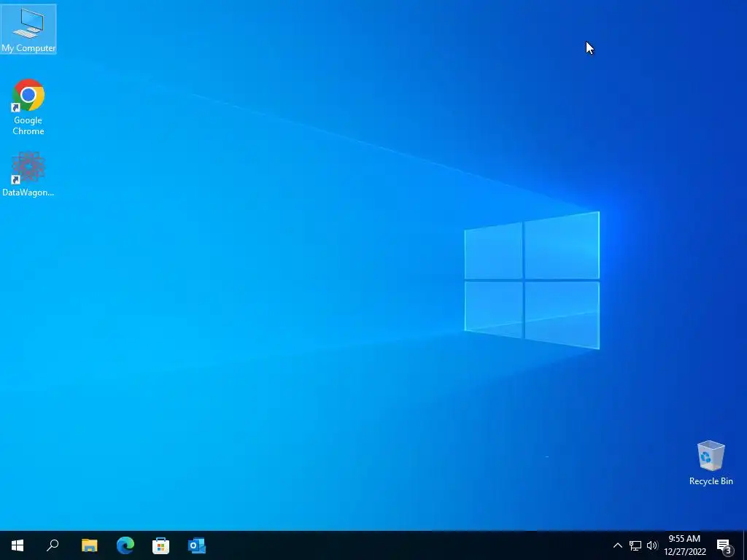
Task: Open the volume speaker tray icon
Action: 651,545
